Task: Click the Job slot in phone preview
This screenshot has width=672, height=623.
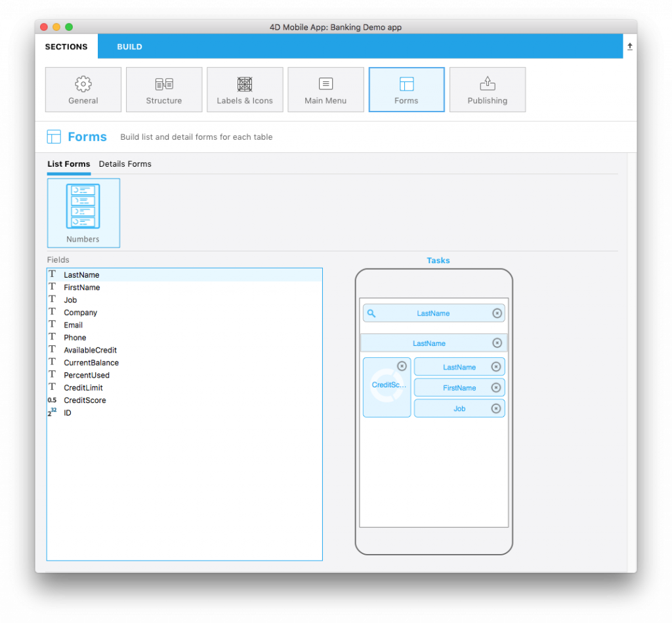Action: 459,408
